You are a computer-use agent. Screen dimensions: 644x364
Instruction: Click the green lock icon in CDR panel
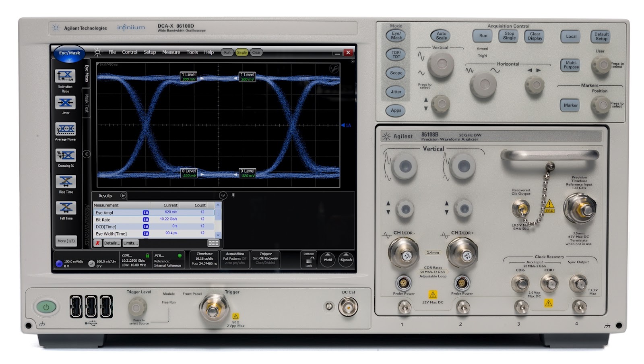click(x=147, y=255)
